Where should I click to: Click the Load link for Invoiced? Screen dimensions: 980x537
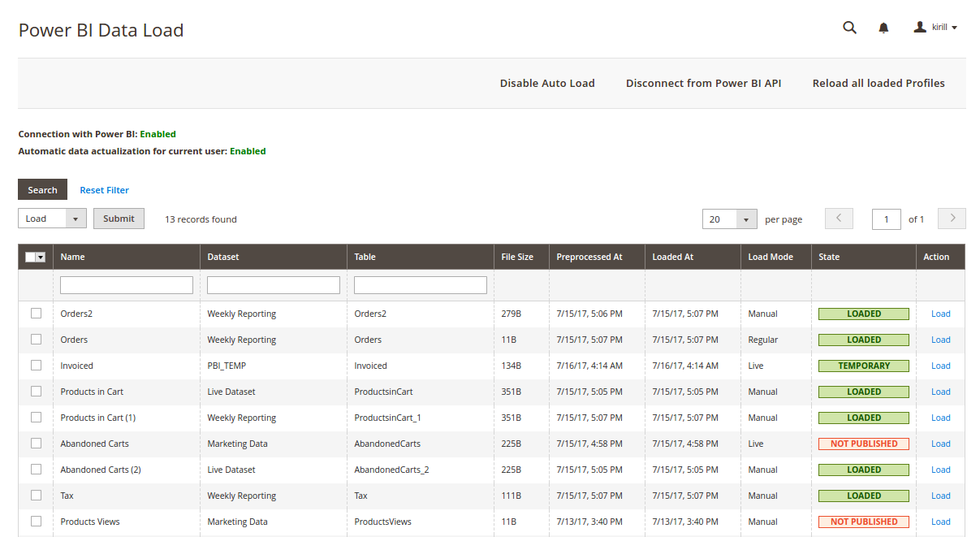[941, 366]
